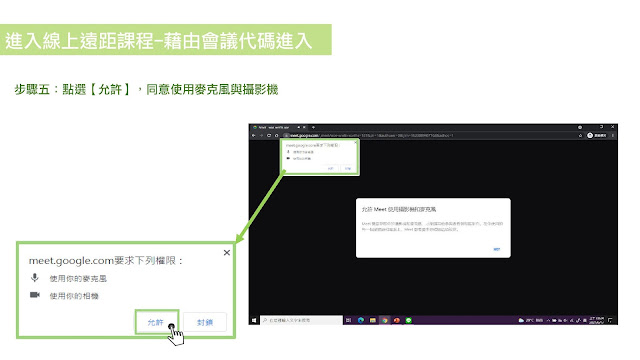Click 封鎖 in the enlarged permission callout
Image resolution: width=640 pixels, height=360 pixels.
pyautogui.click(x=205, y=322)
